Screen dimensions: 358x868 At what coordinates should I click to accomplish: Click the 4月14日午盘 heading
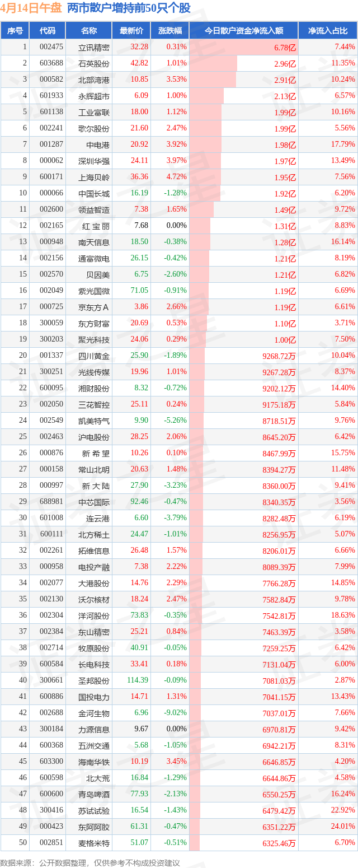point(31,8)
